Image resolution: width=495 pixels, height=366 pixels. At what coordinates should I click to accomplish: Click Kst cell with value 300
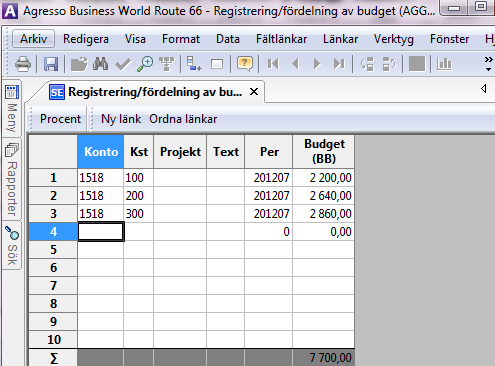pyautogui.click(x=139, y=214)
